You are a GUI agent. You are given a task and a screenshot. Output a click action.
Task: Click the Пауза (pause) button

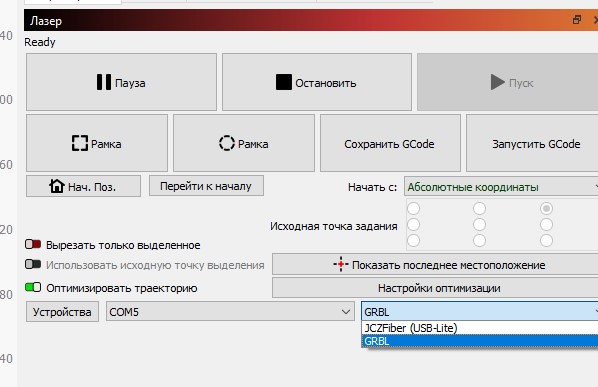pos(121,82)
